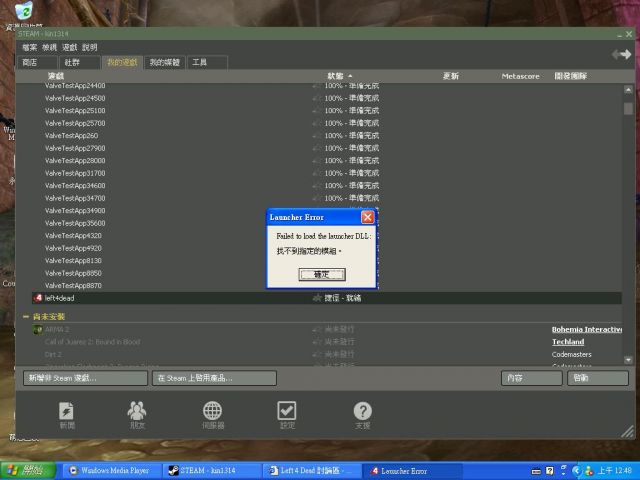Open the Support question mark icon
This screenshot has height=480, width=640.
pos(362,415)
